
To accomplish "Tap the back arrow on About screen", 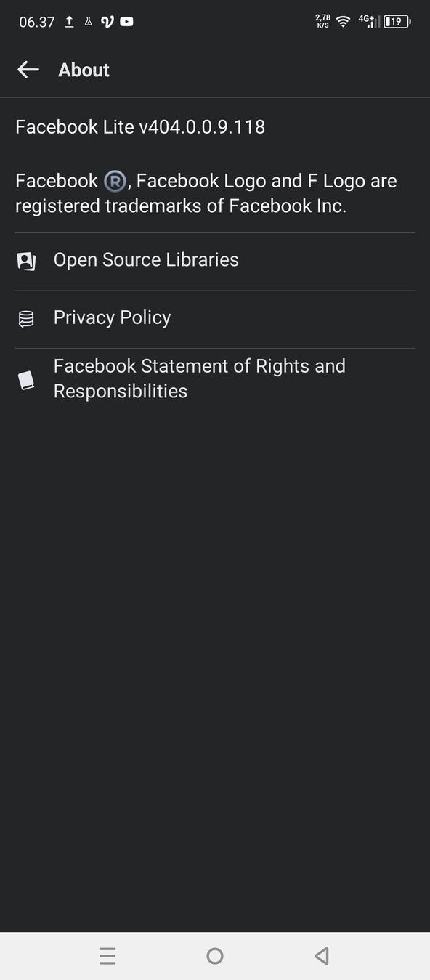I will [x=28, y=69].
